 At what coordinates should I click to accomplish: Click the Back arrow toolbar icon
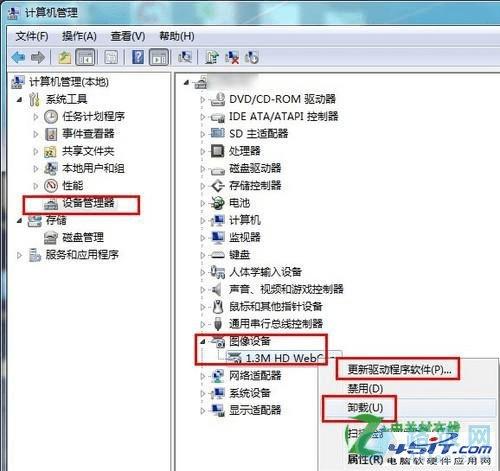point(18,57)
